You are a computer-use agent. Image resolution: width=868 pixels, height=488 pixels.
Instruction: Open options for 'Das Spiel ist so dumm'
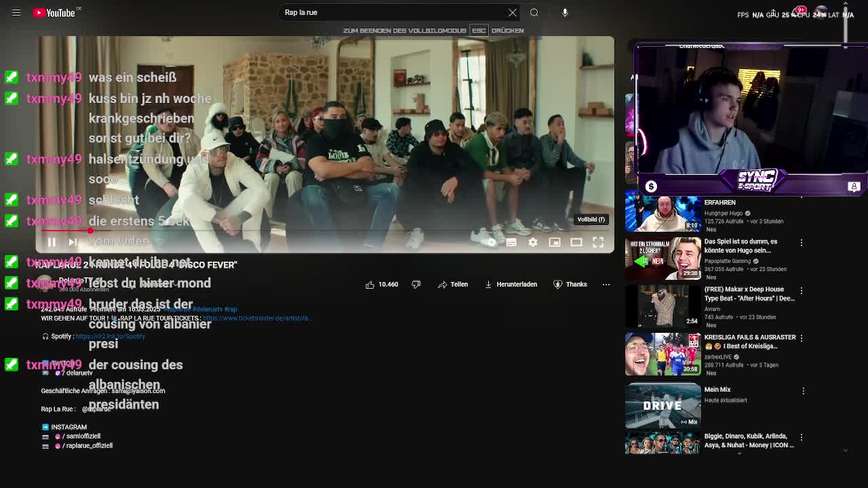802,243
